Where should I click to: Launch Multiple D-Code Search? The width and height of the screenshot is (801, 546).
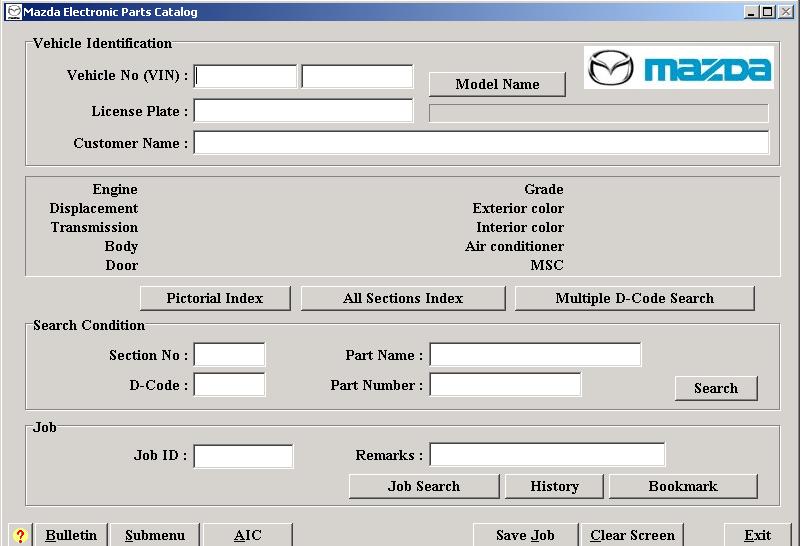coord(634,298)
